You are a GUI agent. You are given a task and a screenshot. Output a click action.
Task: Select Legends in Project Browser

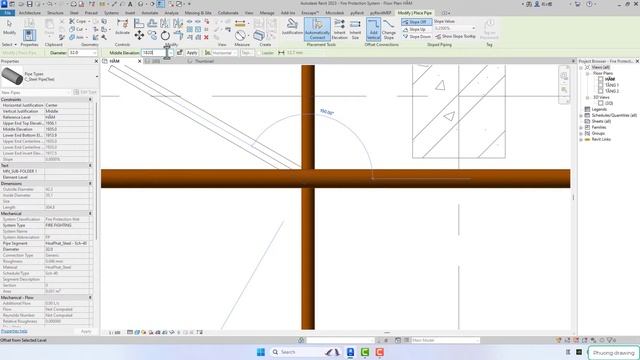[599, 109]
